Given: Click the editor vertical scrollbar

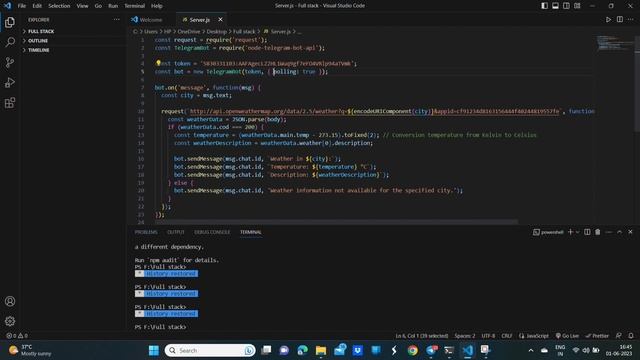Looking at the screenshot, I should tap(637, 84).
